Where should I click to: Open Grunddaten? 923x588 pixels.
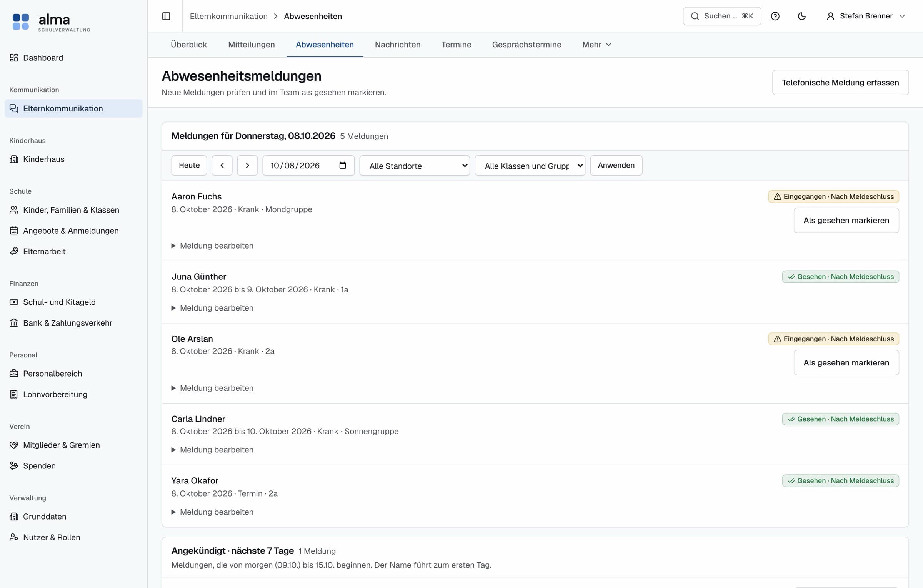coord(73,517)
